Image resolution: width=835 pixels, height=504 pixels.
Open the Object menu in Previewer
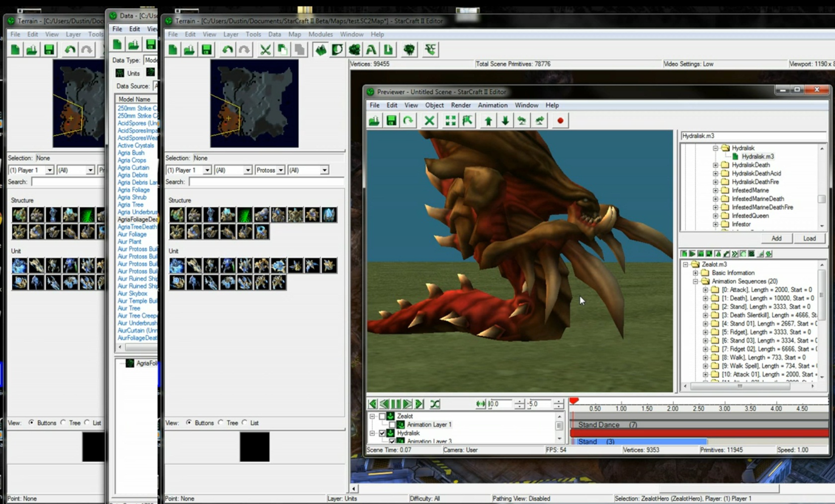(x=434, y=105)
